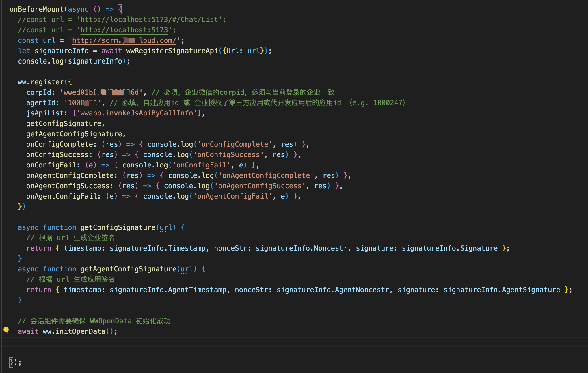Click the wwRegisterSignatureApi function call
The width and height of the screenshot is (588, 373).
(172, 51)
